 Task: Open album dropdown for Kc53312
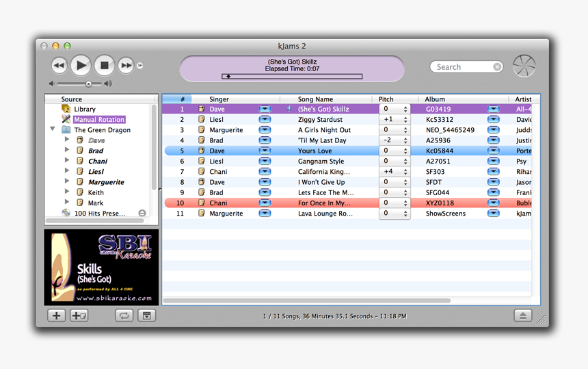coord(493,119)
